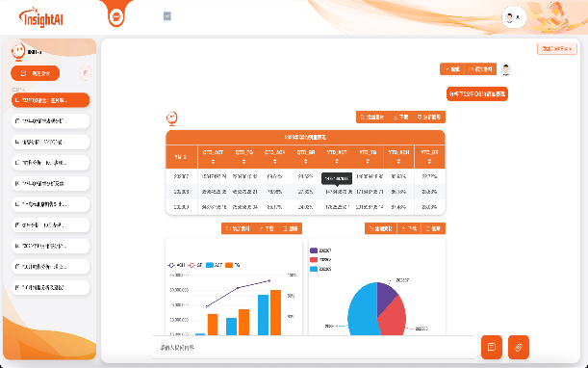Click the last button in the toolbar above the table
The image size is (588, 368).
click(x=429, y=118)
